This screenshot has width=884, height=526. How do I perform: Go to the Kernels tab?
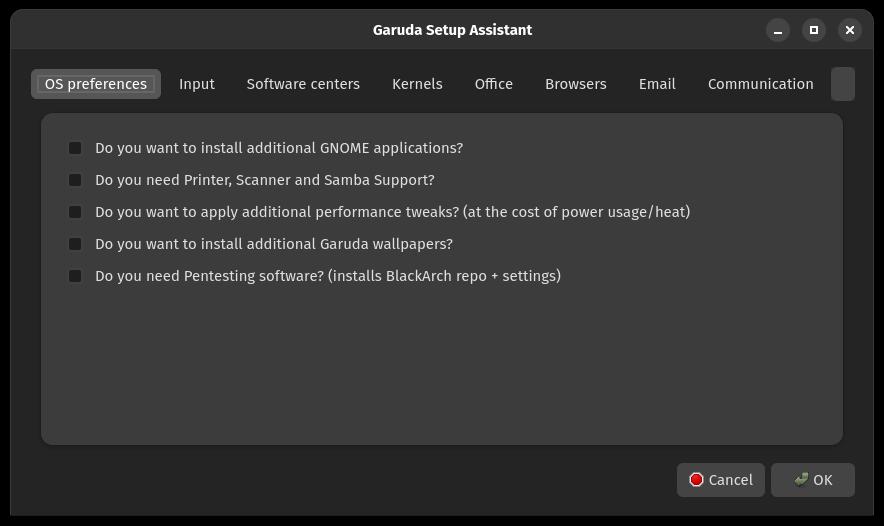[x=417, y=84]
